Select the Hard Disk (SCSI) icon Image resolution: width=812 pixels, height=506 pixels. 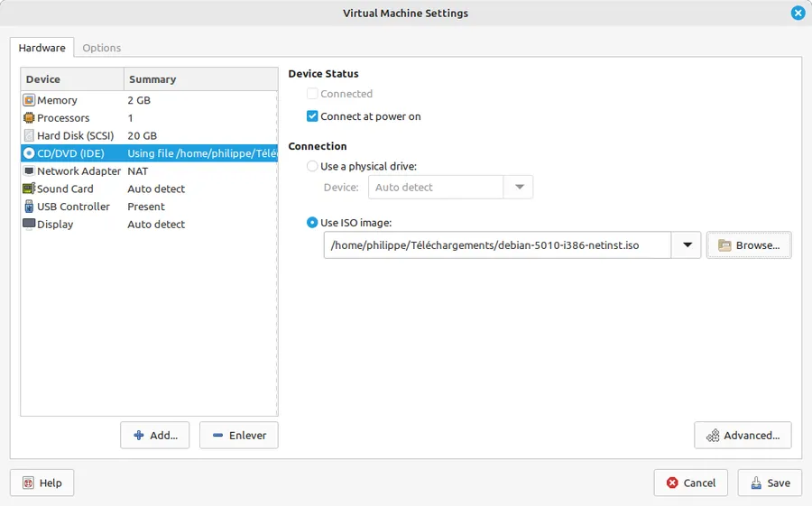[x=29, y=135]
